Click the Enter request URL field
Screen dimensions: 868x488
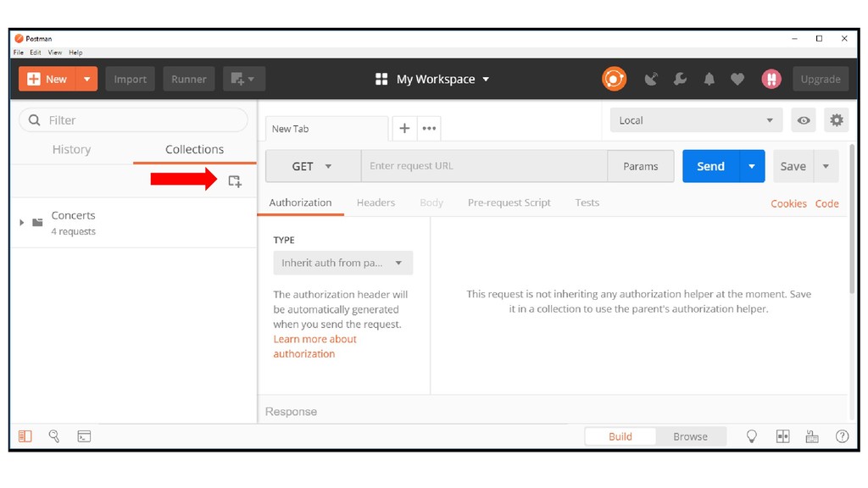pos(484,166)
